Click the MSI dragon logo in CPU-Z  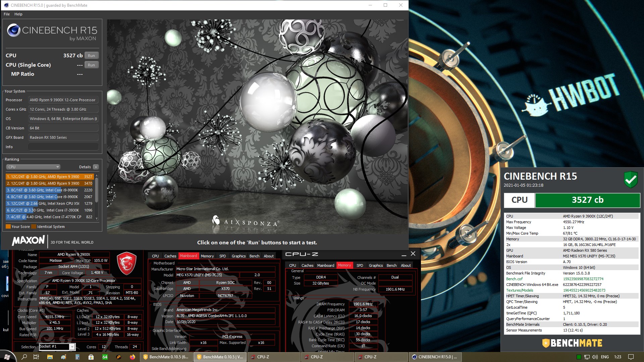click(x=126, y=264)
